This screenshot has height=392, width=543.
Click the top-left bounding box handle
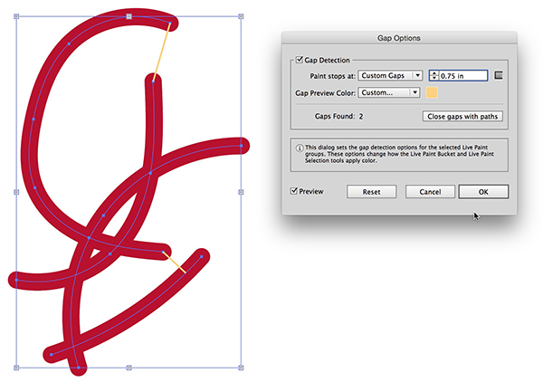pyautogui.click(x=16, y=16)
